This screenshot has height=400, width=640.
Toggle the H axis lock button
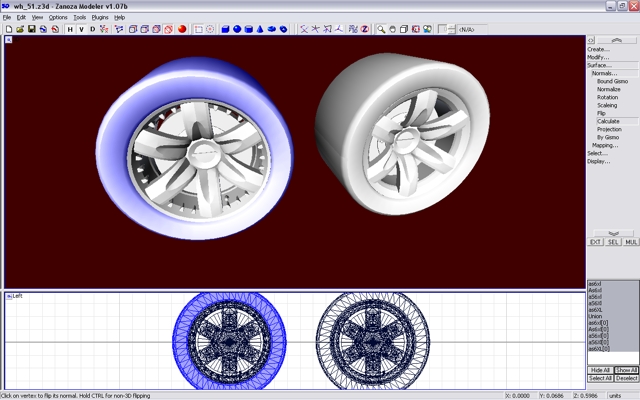click(x=70, y=29)
